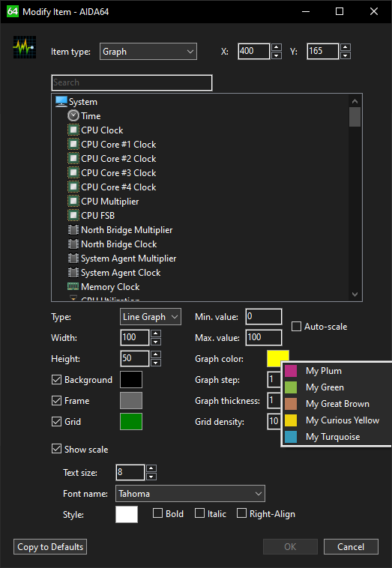The height and width of the screenshot is (568, 392).
Task: Open the Tahoma font name dropdown
Action: (190, 494)
